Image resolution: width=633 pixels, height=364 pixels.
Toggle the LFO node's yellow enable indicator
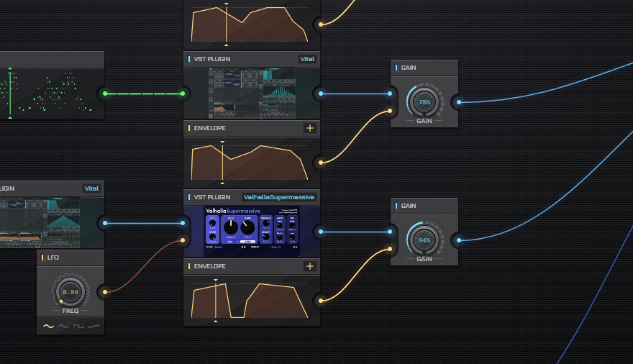click(x=42, y=258)
